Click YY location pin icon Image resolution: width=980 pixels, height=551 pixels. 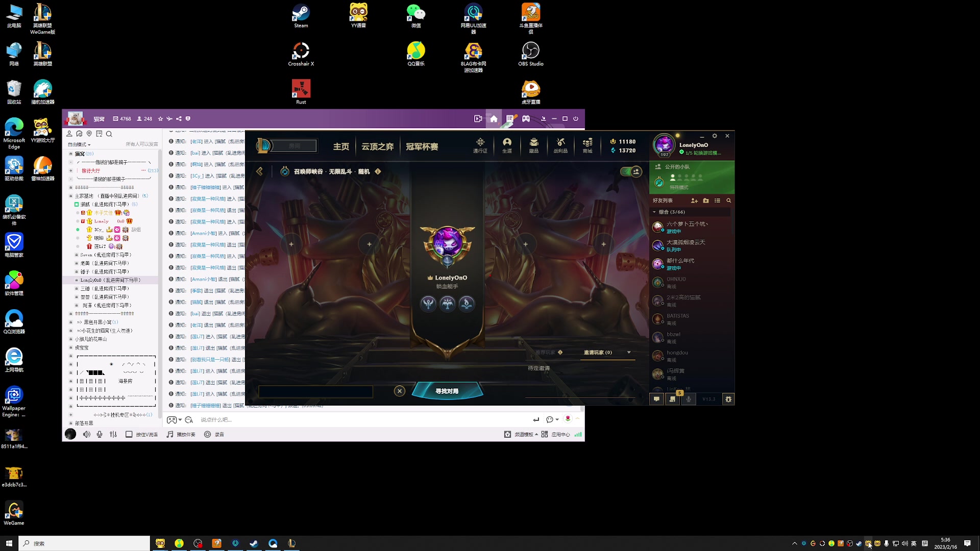click(x=89, y=134)
